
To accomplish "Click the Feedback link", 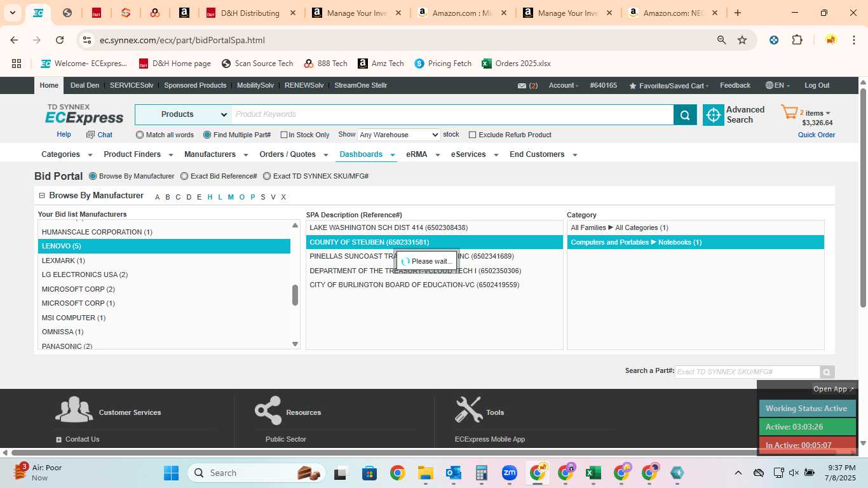I will click(735, 86).
